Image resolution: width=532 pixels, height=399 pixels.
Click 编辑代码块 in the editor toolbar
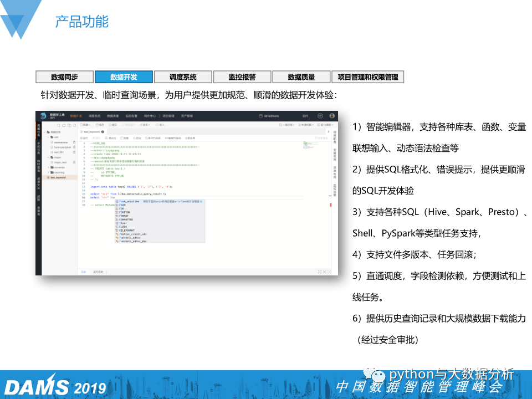pyautogui.click(x=173, y=138)
